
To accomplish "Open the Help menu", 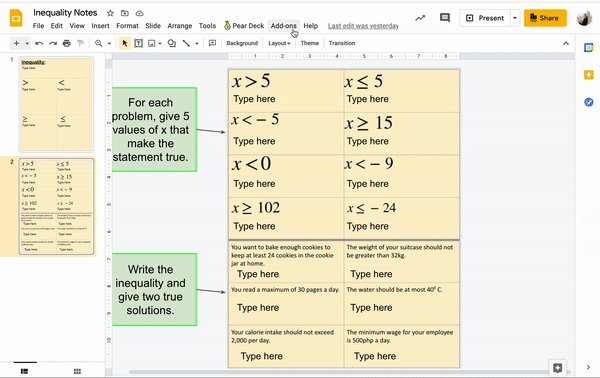I will (x=311, y=26).
